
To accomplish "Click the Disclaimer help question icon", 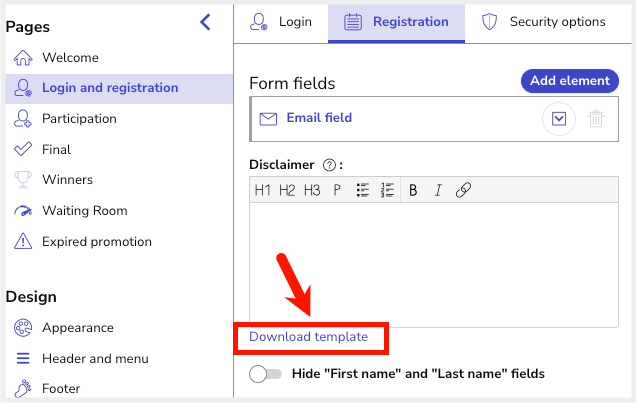I will 329,165.
